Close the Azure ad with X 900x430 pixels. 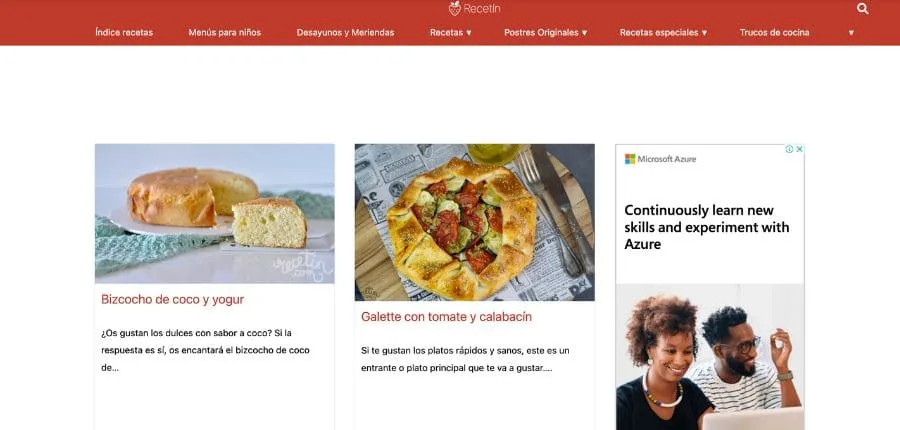coord(799,149)
